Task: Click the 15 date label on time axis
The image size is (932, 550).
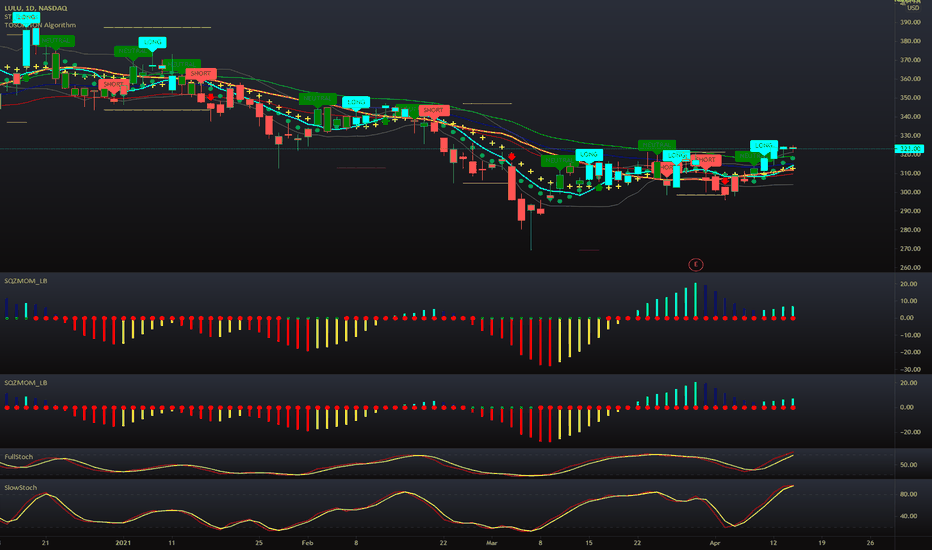Action: coord(588,543)
